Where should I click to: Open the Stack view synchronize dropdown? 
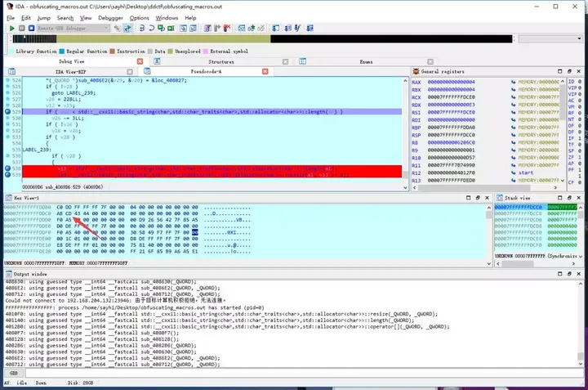tap(581, 256)
